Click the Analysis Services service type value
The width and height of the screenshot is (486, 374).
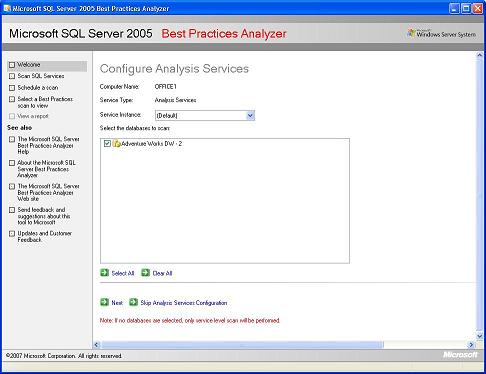pyautogui.click(x=175, y=100)
